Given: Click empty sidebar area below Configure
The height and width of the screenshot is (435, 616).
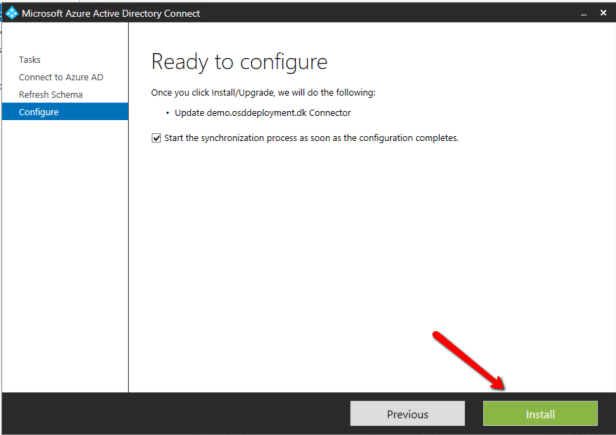Looking at the screenshot, I should click(x=64, y=260).
